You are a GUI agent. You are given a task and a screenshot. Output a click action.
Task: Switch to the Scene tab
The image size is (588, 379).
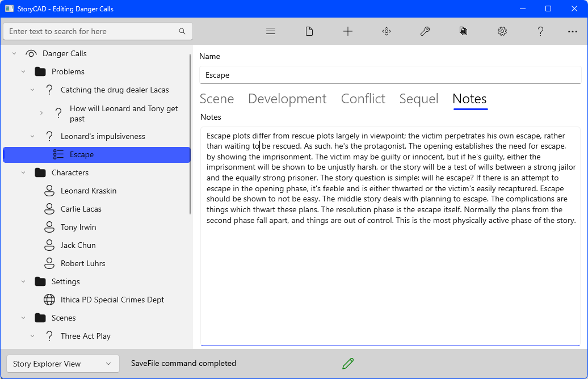[217, 99]
